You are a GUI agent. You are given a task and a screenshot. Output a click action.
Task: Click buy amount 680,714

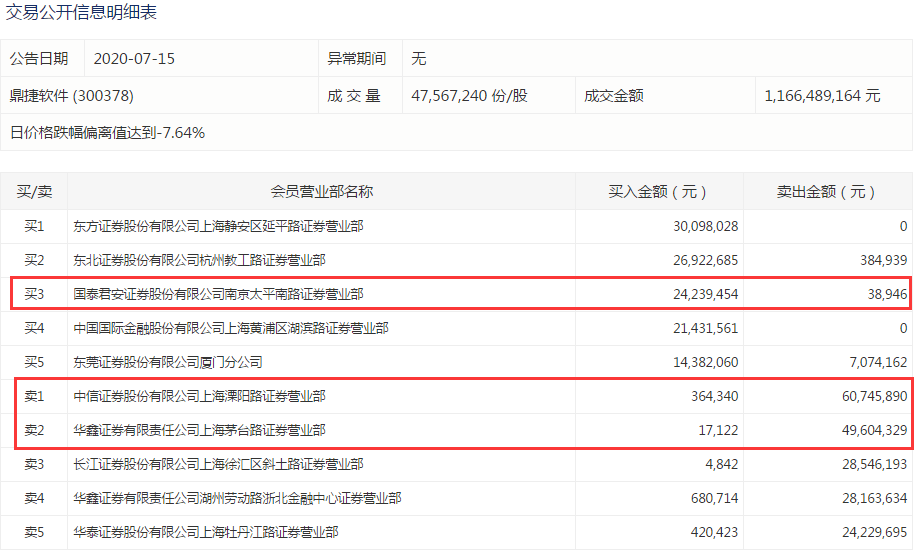(x=715, y=498)
